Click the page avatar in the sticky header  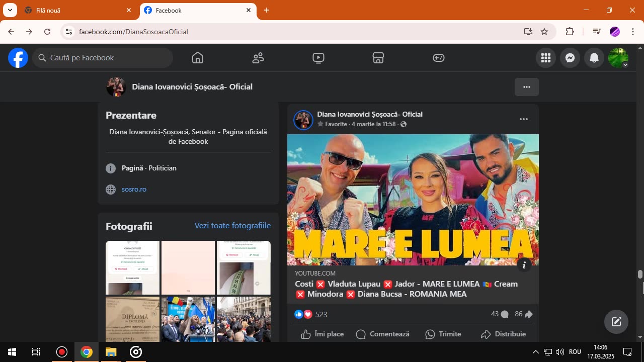click(x=116, y=87)
